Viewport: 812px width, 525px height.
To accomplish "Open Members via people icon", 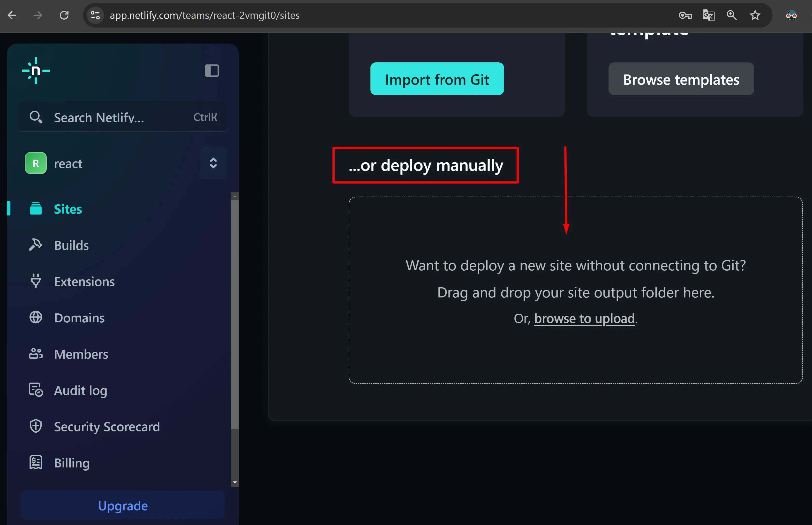I will point(36,354).
